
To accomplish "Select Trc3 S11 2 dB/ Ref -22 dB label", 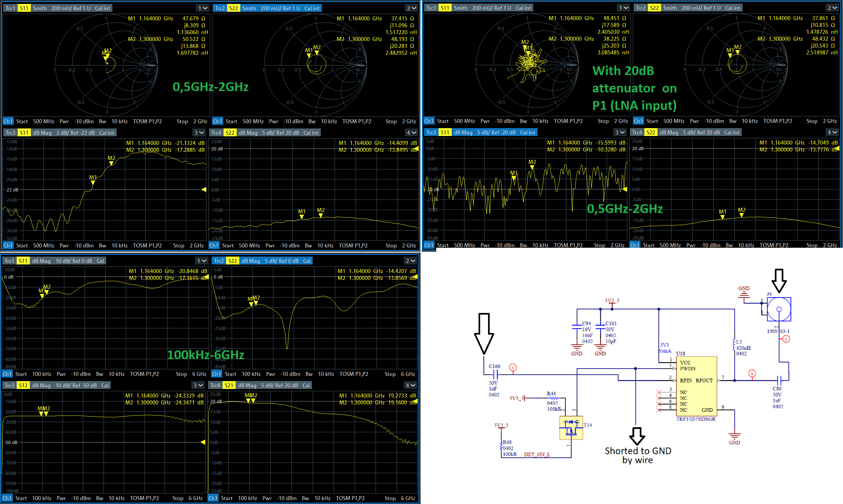I will point(60,132).
